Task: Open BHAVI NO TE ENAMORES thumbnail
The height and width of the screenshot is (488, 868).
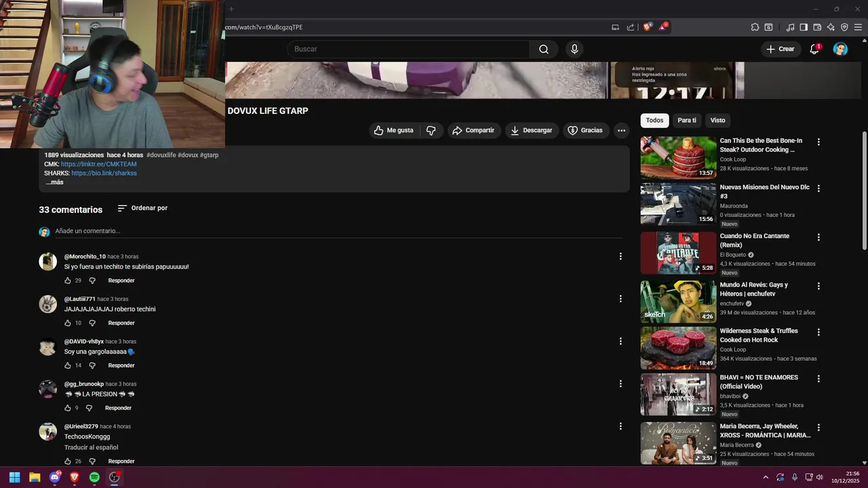Action: tap(678, 394)
